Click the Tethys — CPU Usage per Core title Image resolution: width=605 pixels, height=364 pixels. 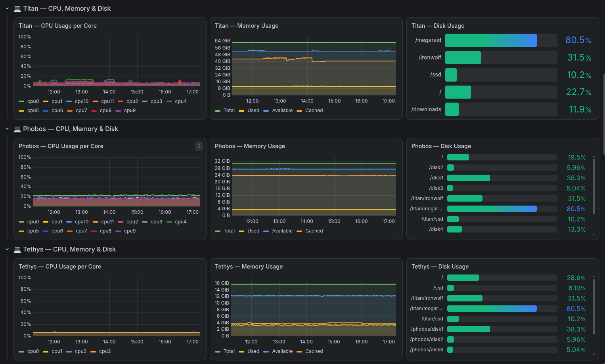[60, 267]
